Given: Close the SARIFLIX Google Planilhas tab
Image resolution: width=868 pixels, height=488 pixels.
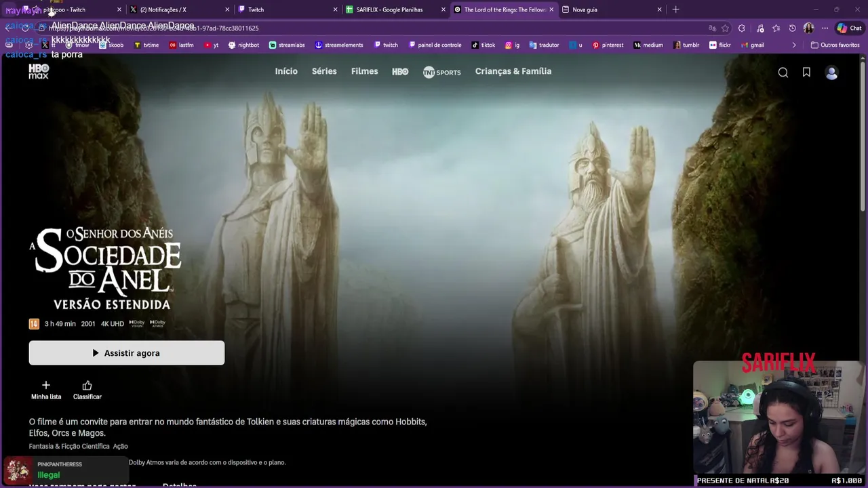Looking at the screenshot, I should [443, 9].
